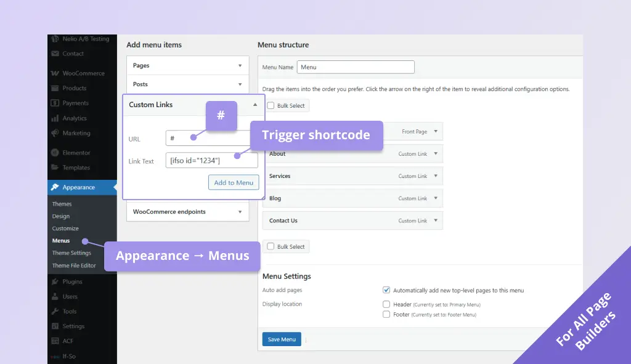631x364 pixels.
Task: Expand the About menu item options
Action: pyautogui.click(x=436, y=154)
